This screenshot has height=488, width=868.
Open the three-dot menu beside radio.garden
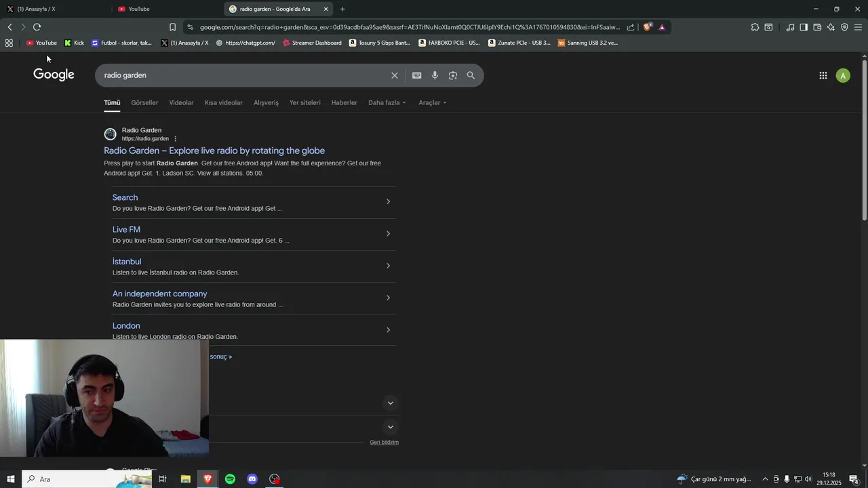pos(175,139)
